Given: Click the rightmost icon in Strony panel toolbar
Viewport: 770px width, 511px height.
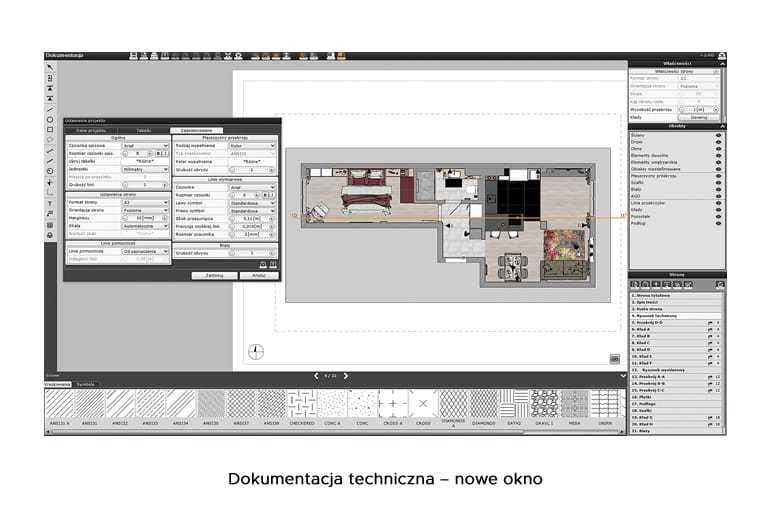Looking at the screenshot, I should tap(719, 284).
